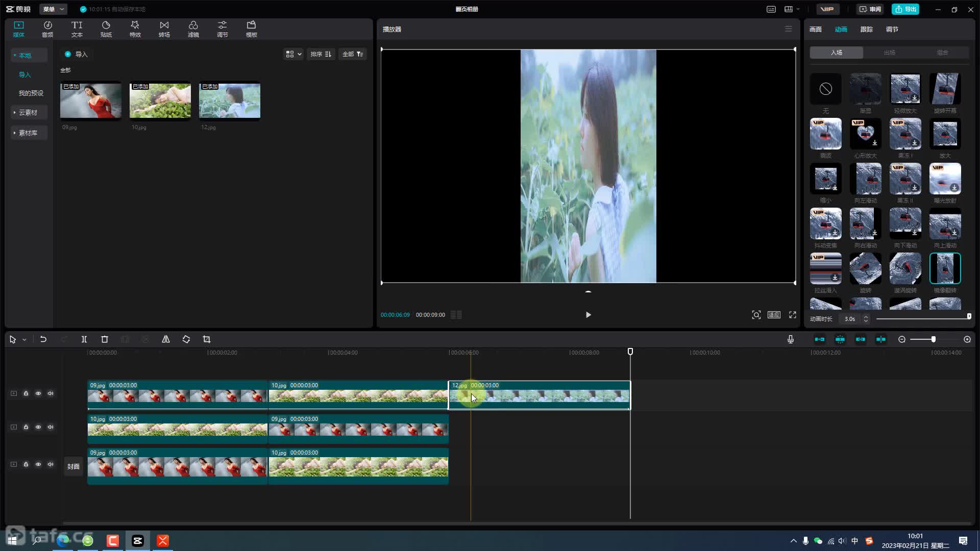Screen dimensions: 980x551
Task: Switch to the 调节 tab in right panel
Action: [x=892, y=29]
